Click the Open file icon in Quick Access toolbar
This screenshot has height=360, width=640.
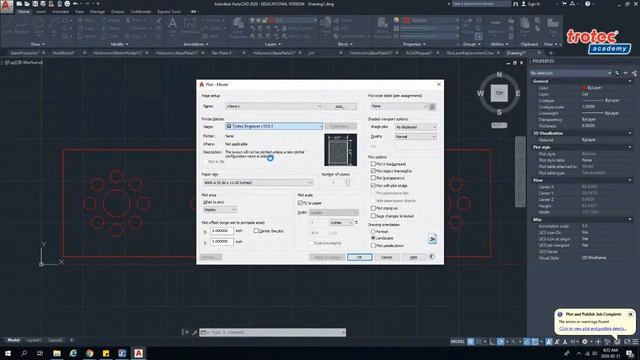point(27,4)
